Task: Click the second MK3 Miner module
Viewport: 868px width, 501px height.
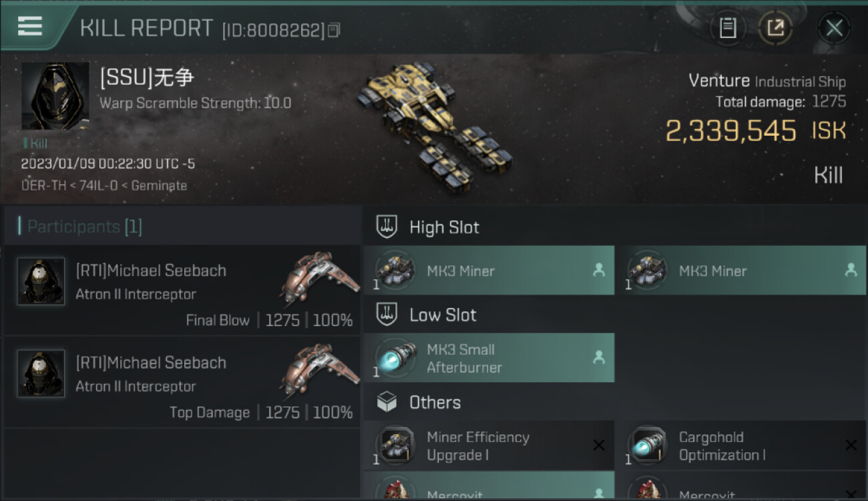Action: point(741,271)
